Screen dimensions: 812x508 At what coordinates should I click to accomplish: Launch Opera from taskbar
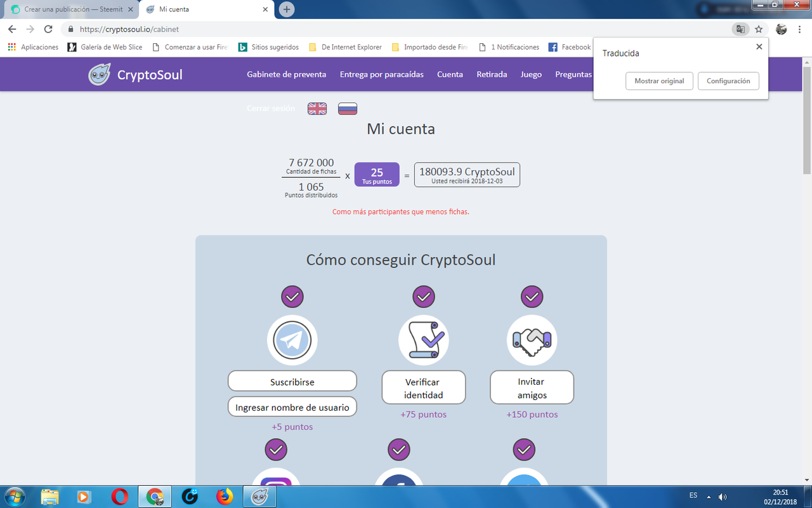[x=120, y=496]
